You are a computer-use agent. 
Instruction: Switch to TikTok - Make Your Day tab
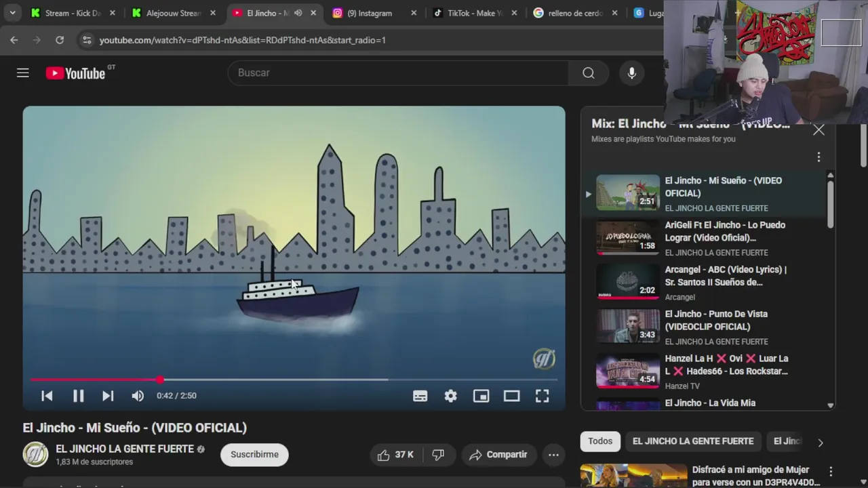tap(475, 13)
